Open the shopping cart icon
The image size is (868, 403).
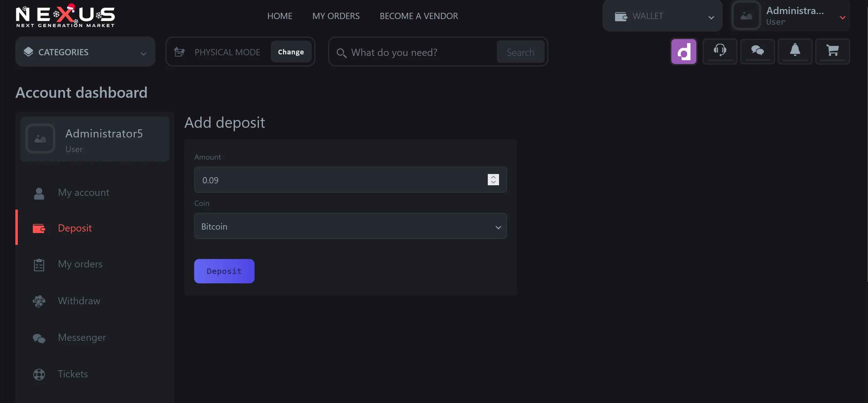[x=833, y=51]
